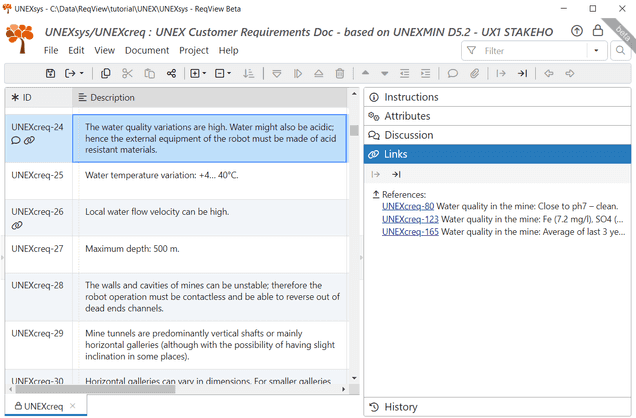636x418 pixels.
Task: Click the Cut scissors icon
Action: click(127, 73)
